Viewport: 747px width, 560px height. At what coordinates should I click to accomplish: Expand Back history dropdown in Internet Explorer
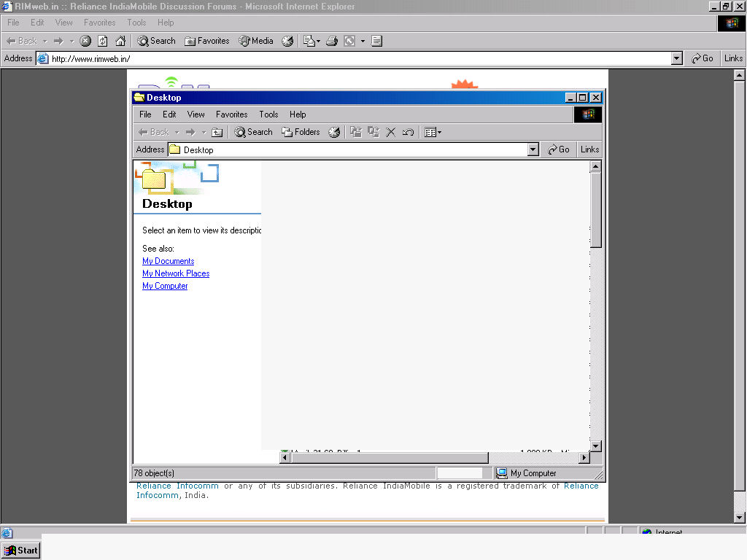(44, 41)
